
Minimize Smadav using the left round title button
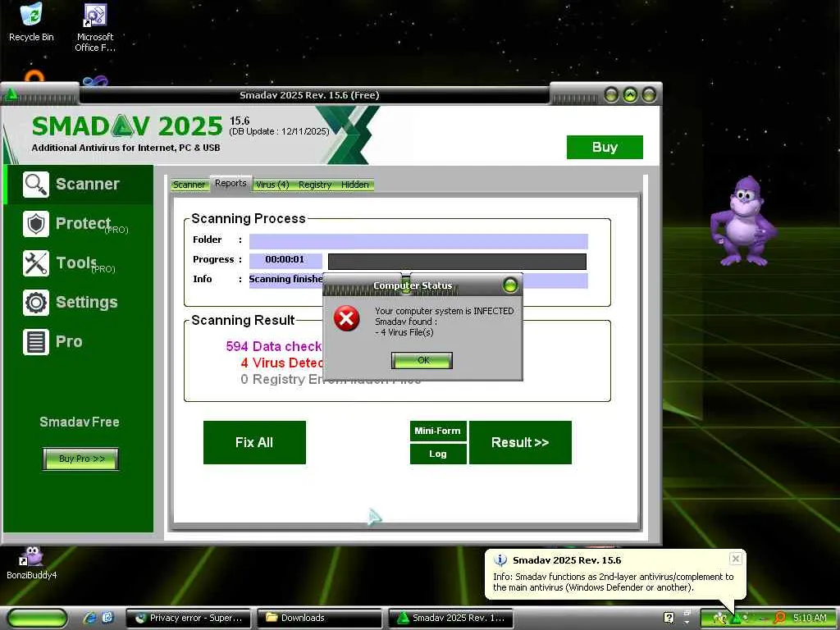611,95
